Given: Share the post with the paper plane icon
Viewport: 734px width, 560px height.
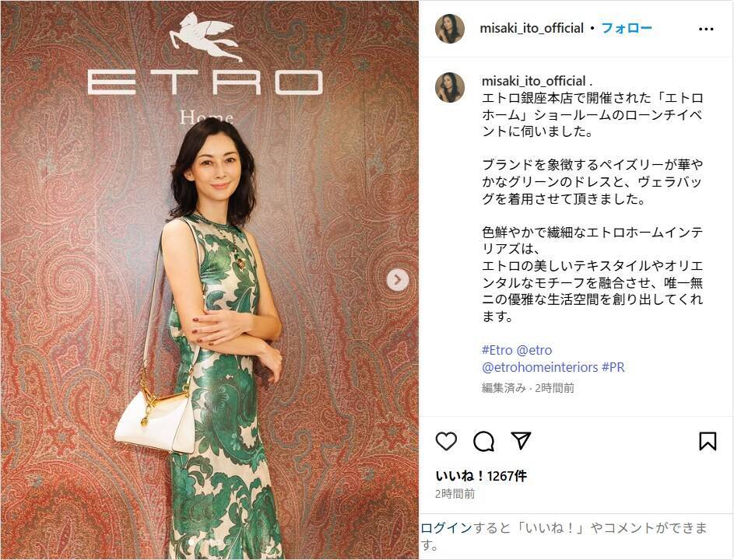Looking at the screenshot, I should (521, 440).
